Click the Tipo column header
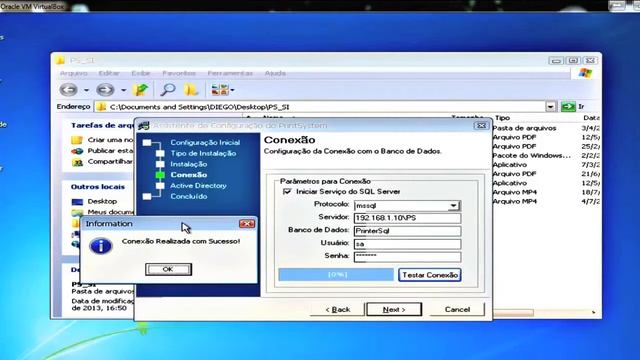The width and height of the screenshot is (640, 360). click(502, 118)
